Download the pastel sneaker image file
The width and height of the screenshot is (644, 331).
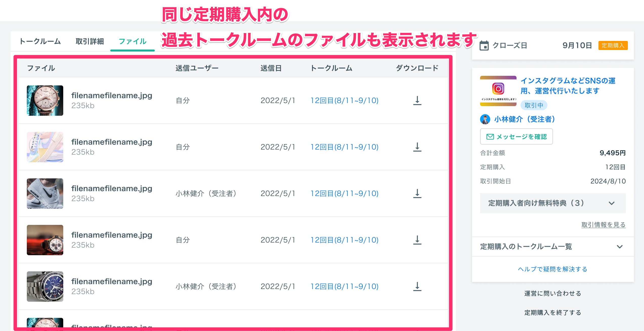[x=417, y=147]
